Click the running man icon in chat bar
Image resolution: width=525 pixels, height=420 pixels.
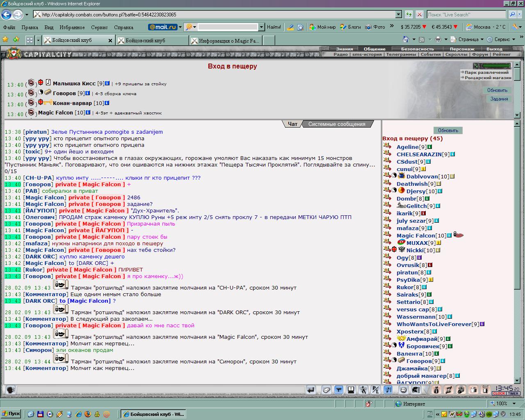point(363,390)
